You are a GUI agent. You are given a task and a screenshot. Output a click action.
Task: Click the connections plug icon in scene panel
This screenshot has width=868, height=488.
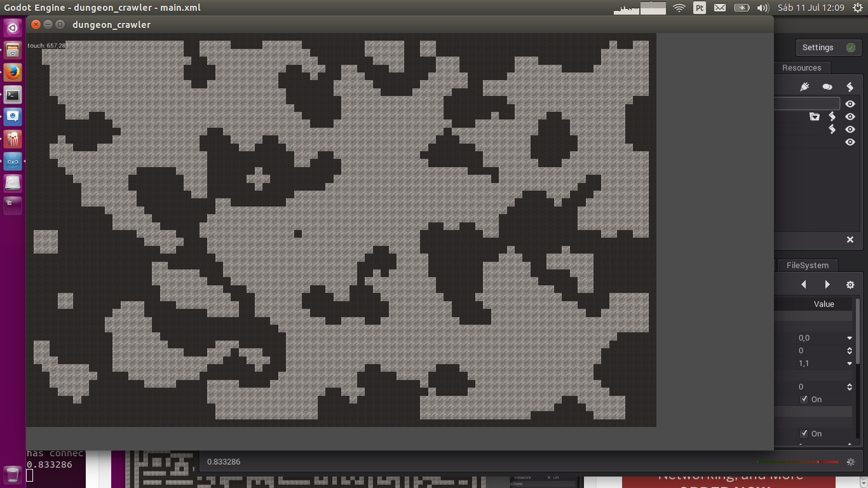[x=804, y=86]
